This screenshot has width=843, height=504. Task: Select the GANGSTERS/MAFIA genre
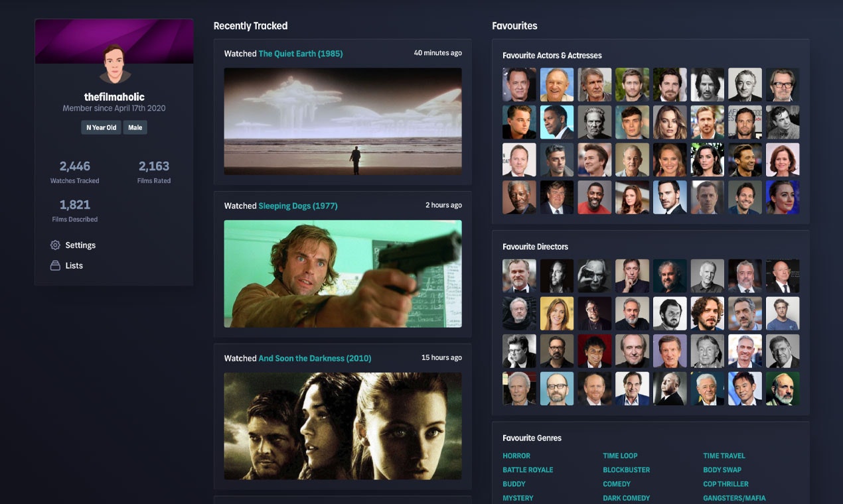(x=734, y=498)
